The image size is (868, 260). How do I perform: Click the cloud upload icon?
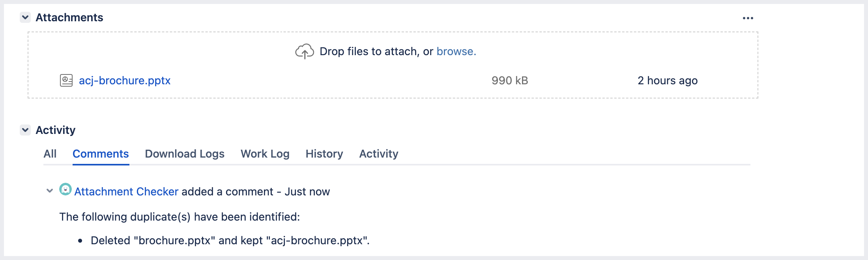click(304, 51)
